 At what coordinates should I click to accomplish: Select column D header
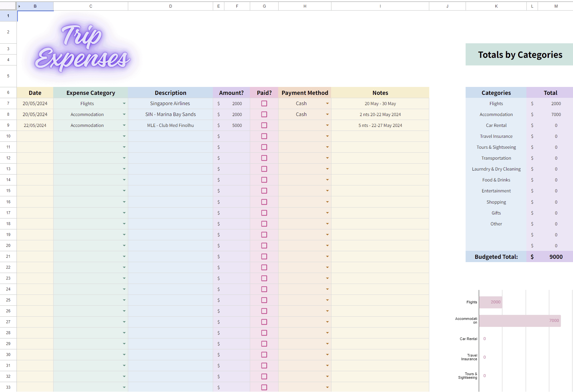pyautogui.click(x=171, y=6)
